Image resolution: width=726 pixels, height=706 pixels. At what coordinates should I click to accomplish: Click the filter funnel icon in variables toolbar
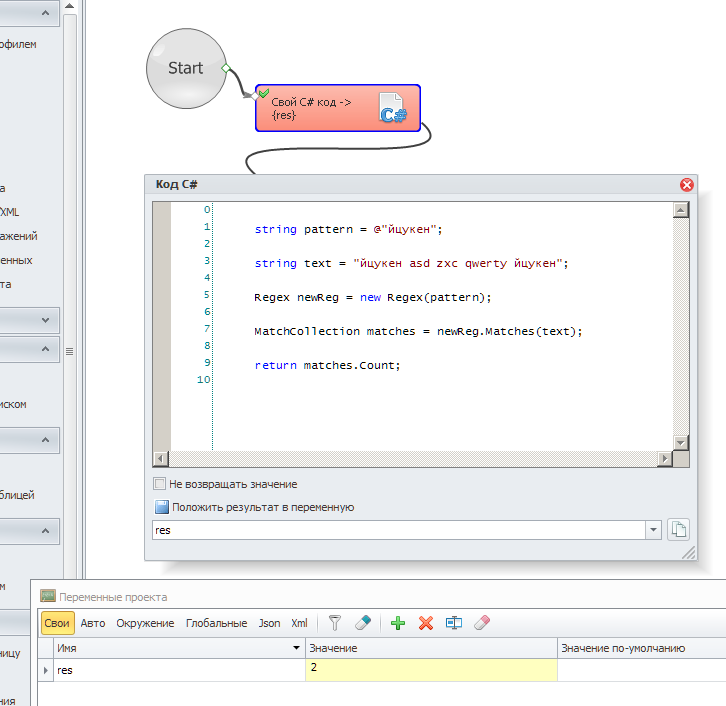[335, 623]
